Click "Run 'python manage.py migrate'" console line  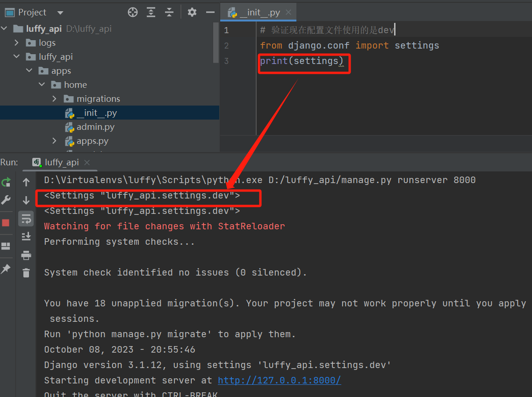170,334
